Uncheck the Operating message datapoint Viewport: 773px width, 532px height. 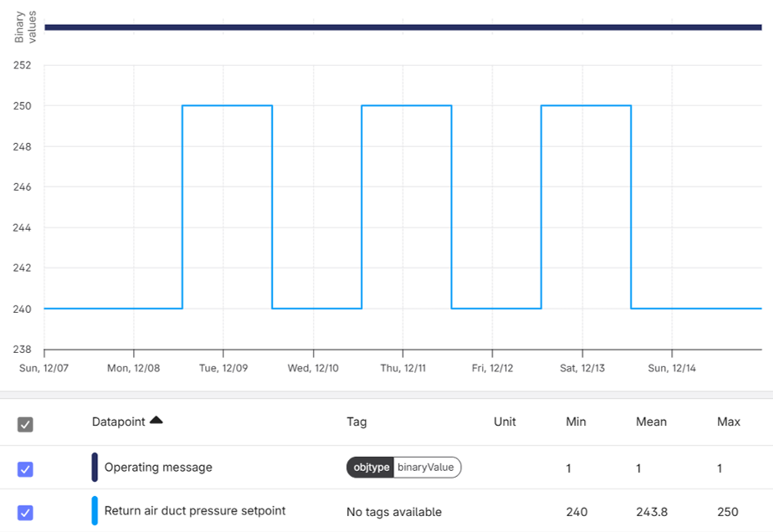click(x=26, y=468)
